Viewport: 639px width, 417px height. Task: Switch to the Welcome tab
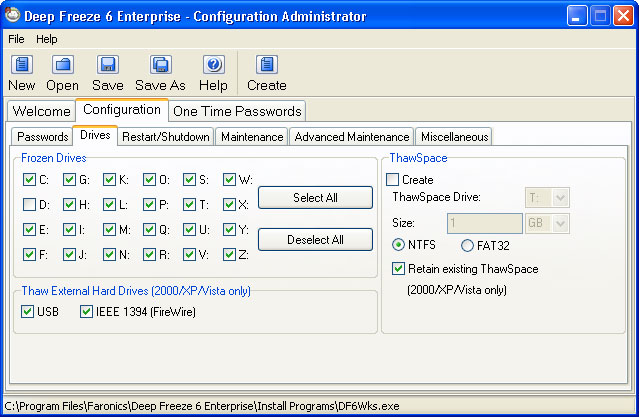41,111
